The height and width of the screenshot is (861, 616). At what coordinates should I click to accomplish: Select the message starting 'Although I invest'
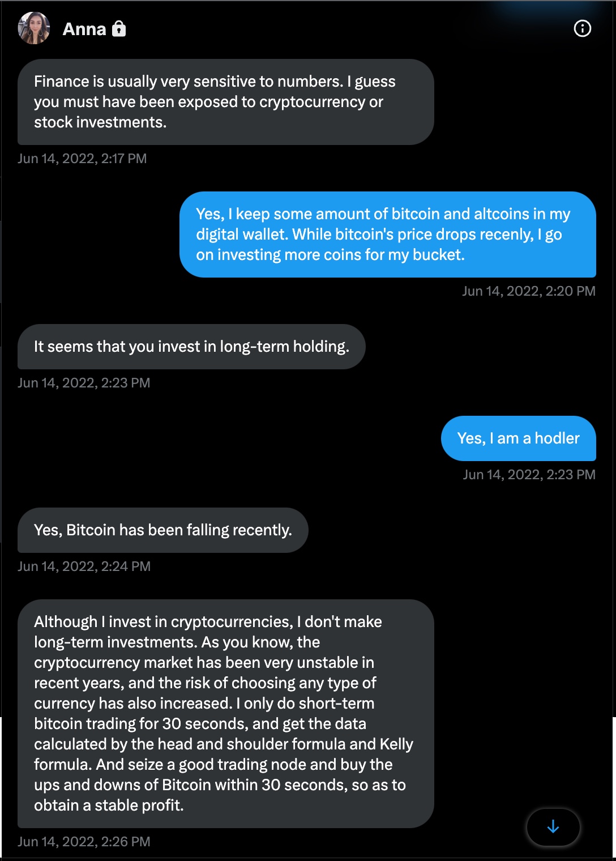[225, 714]
